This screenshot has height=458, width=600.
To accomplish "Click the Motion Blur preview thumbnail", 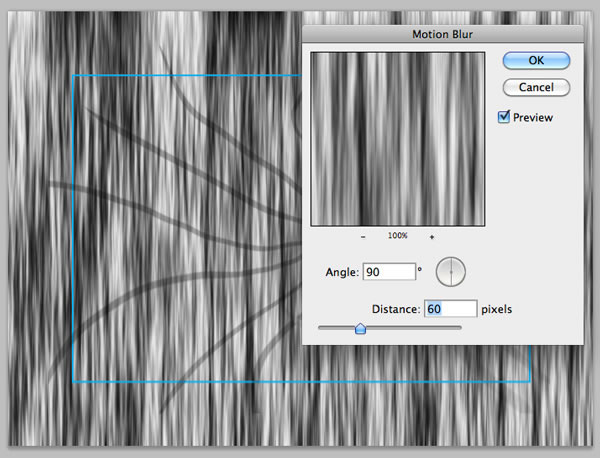I will coord(398,139).
